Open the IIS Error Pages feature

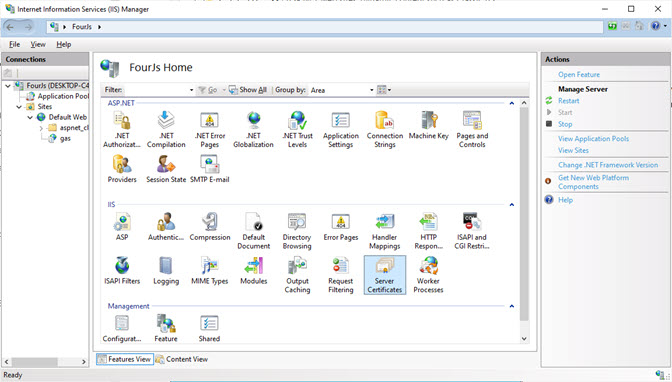(341, 226)
